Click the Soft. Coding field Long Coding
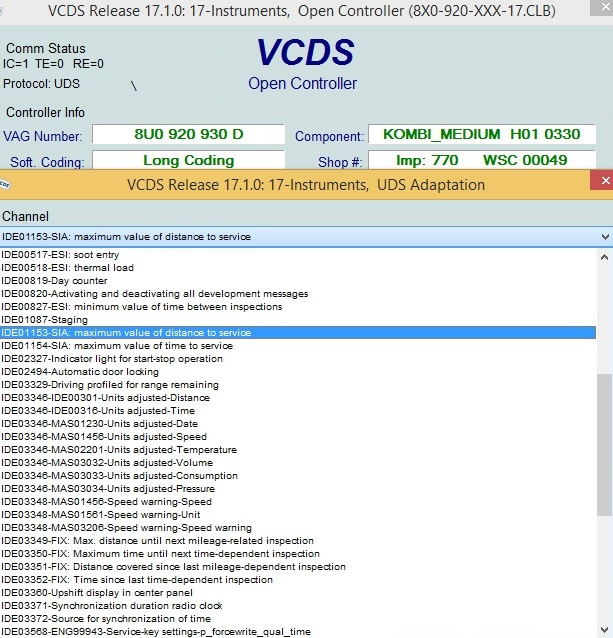 188,160
